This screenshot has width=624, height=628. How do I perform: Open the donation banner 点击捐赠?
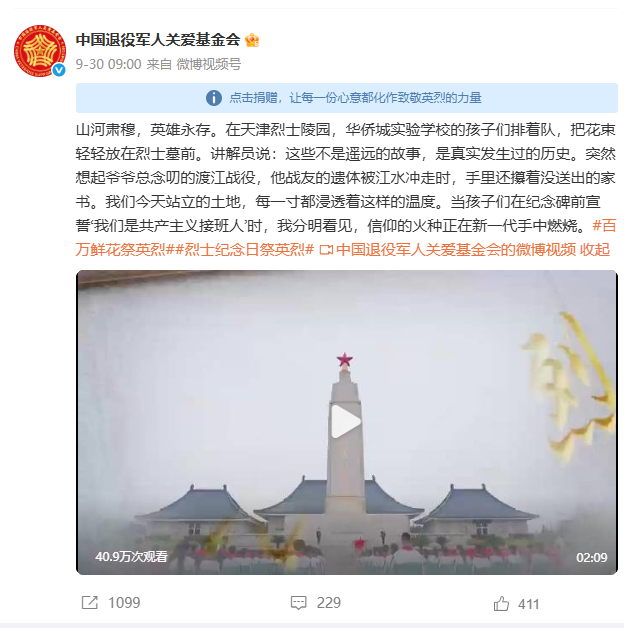tap(347, 98)
